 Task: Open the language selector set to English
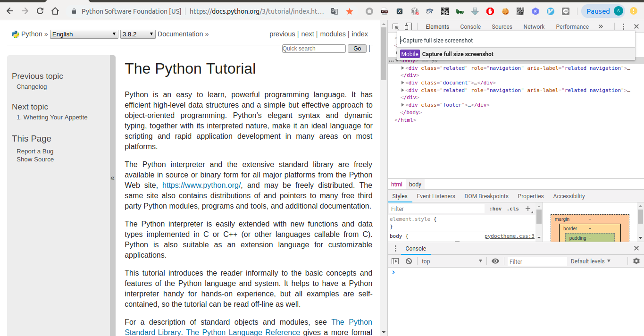pyautogui.click(x=84, y=34)
